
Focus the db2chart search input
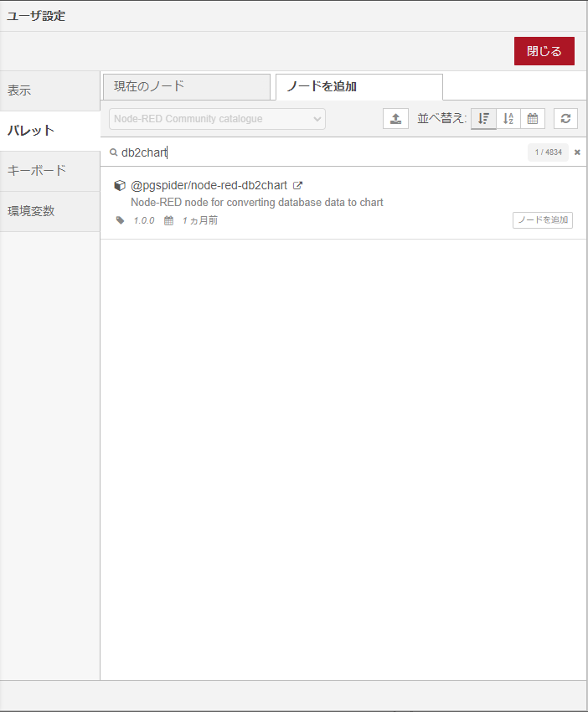(x=317, y=152)
